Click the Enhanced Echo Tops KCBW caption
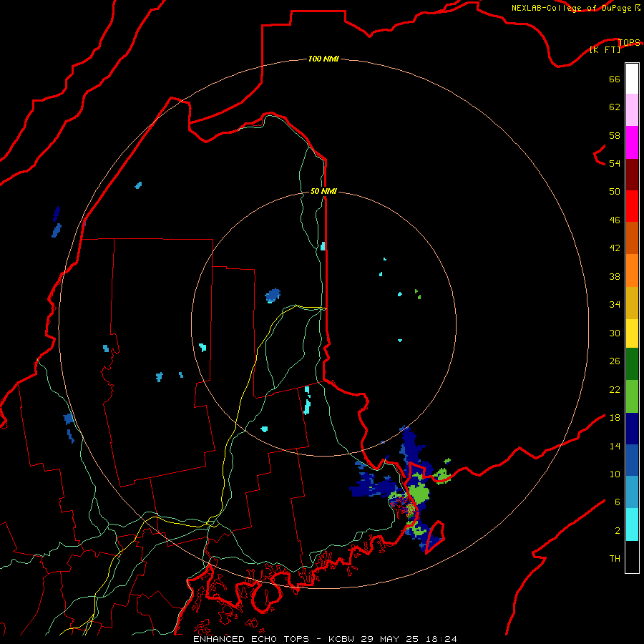Viewport: 644px width, 644px height. [x=325, y=639]
